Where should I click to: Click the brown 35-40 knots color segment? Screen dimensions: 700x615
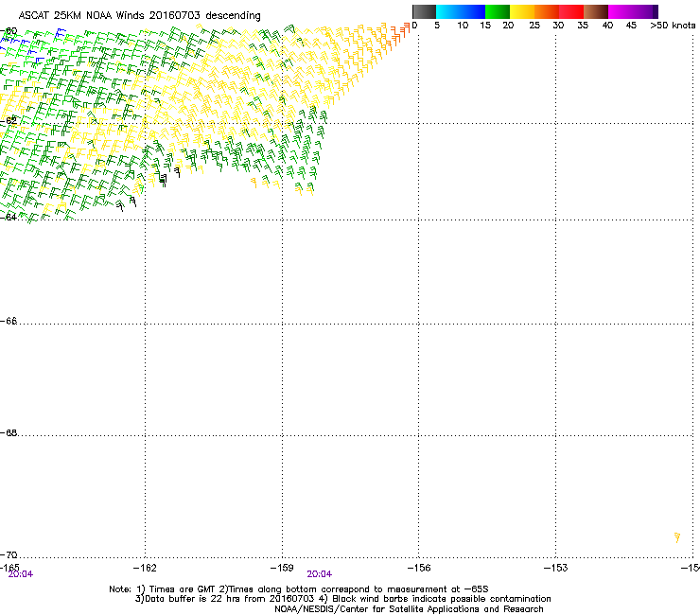tap(596, 11)
